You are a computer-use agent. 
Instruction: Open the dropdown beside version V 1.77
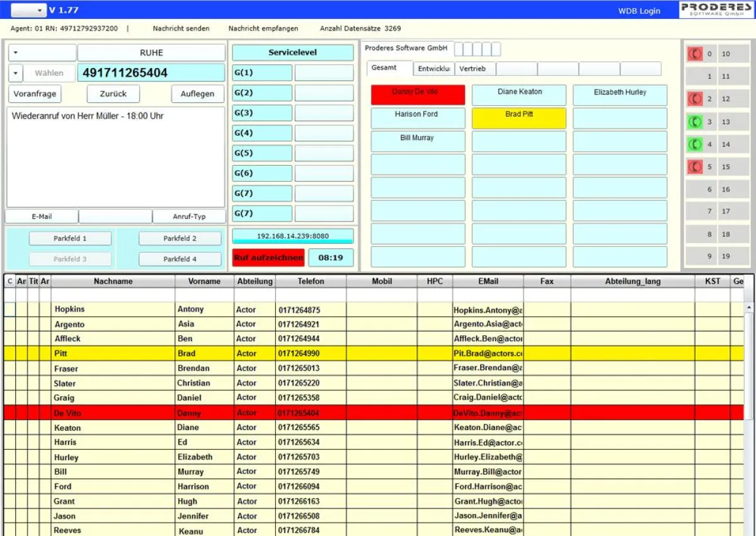(29, 10)
